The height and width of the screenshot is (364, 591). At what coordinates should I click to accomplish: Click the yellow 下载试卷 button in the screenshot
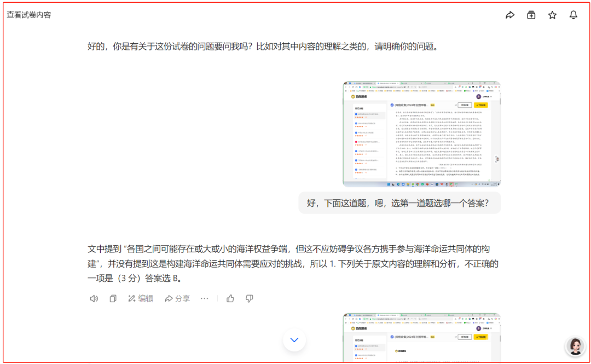click(480, 105)
